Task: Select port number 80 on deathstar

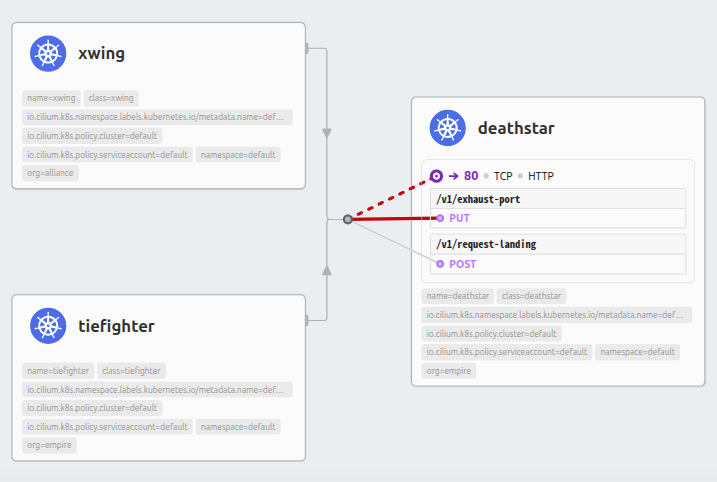Action: 471,176
